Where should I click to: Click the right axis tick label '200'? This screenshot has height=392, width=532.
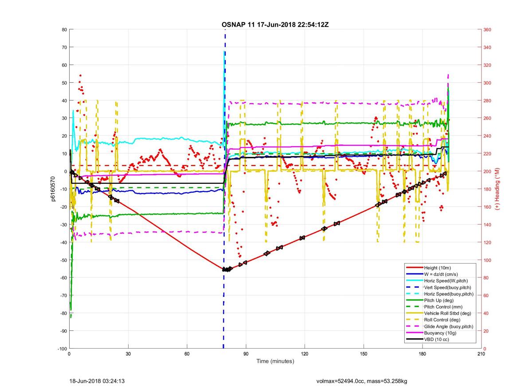point(488,171)
